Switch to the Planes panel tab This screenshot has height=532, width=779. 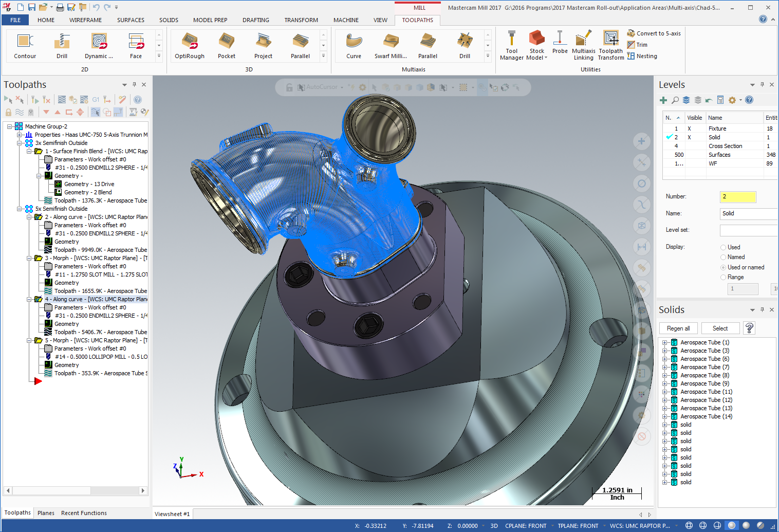[x=46, y=513]
